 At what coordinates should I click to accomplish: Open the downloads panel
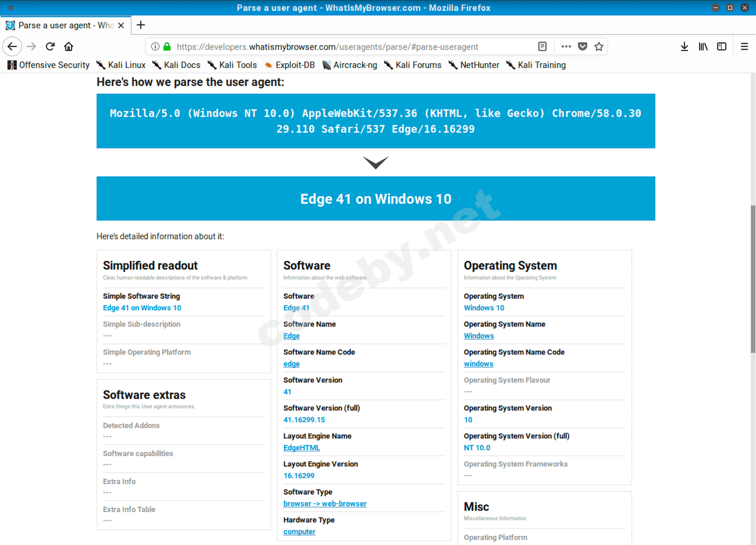point(684,46)
